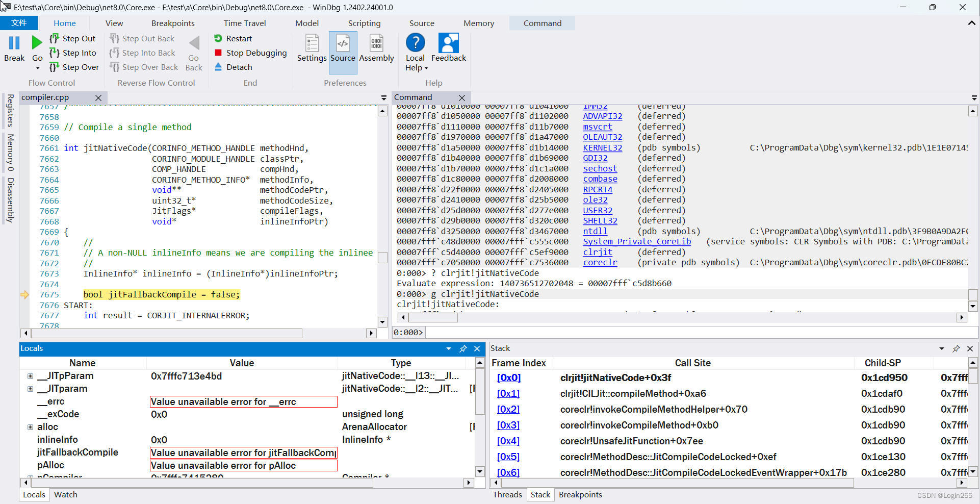Viewport: 980px width, 504px height.
Task: Close the Stack panel
Action: (970, 348)
